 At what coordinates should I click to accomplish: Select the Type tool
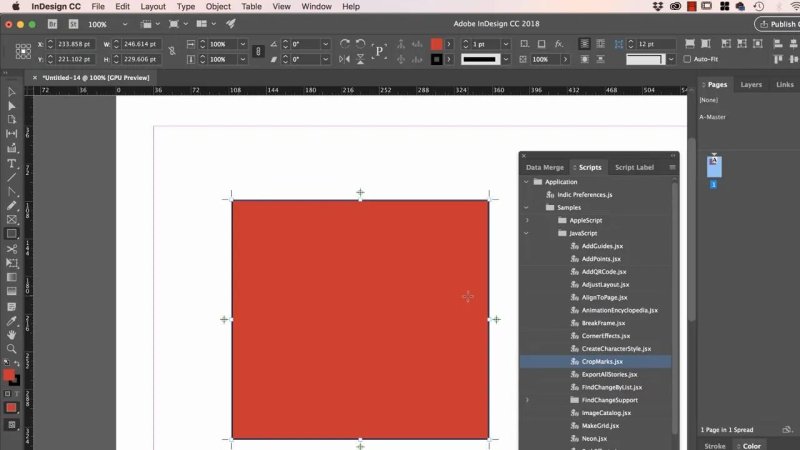(11, 164)
